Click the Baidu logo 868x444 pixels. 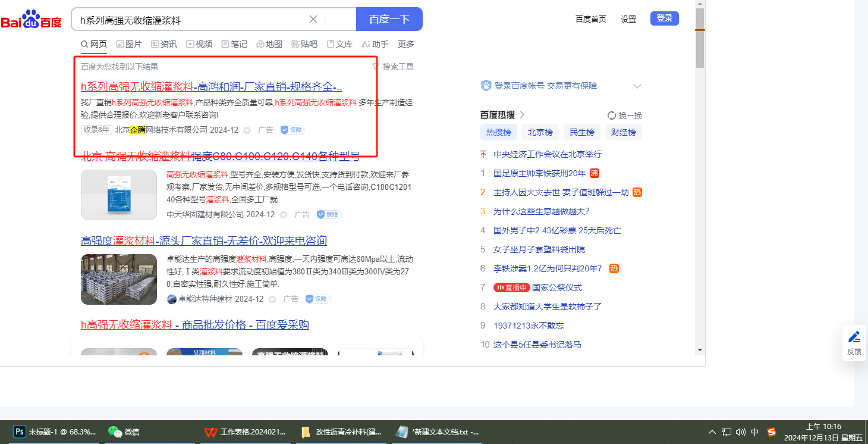[31, 20]
